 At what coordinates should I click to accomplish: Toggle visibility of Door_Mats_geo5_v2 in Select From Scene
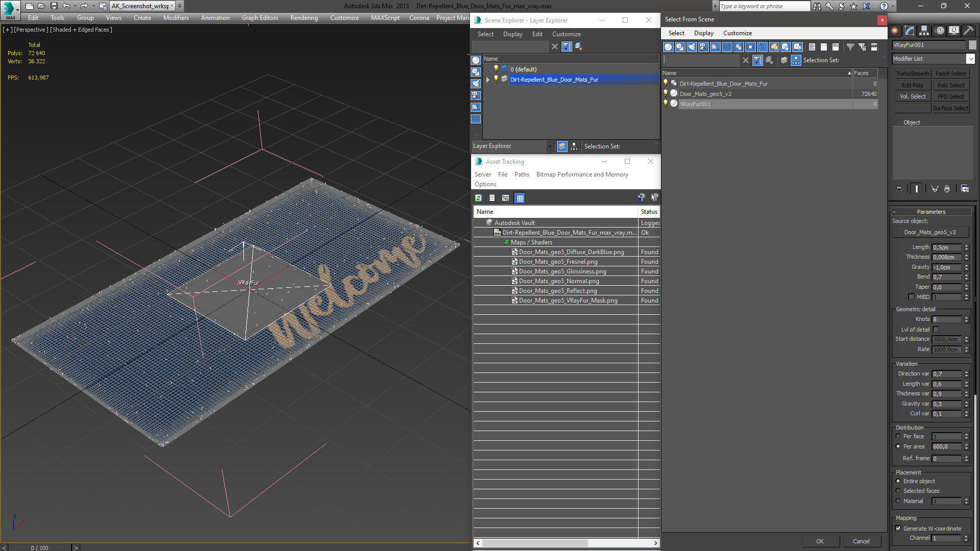[x=666, y=93]
